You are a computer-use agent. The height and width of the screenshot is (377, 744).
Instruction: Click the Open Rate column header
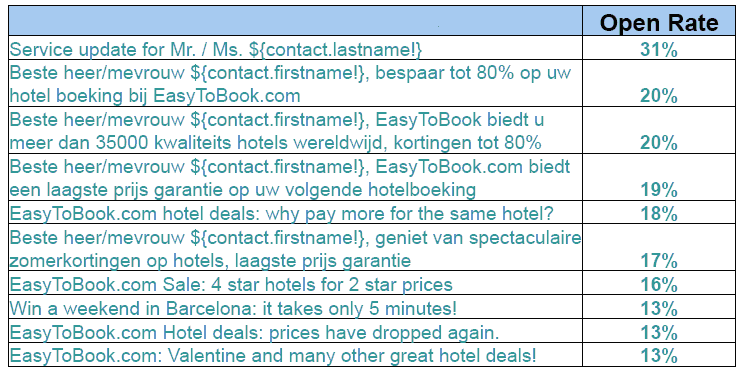tap(659, 22)
